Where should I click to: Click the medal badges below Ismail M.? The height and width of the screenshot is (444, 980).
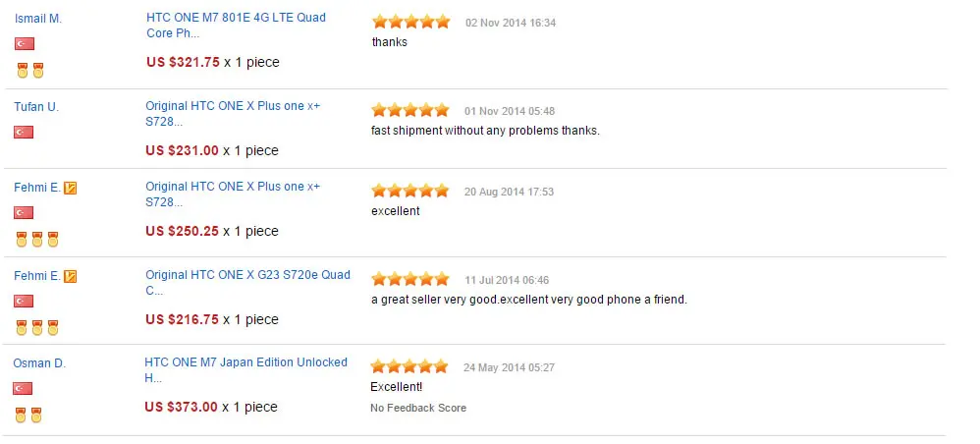30,70
